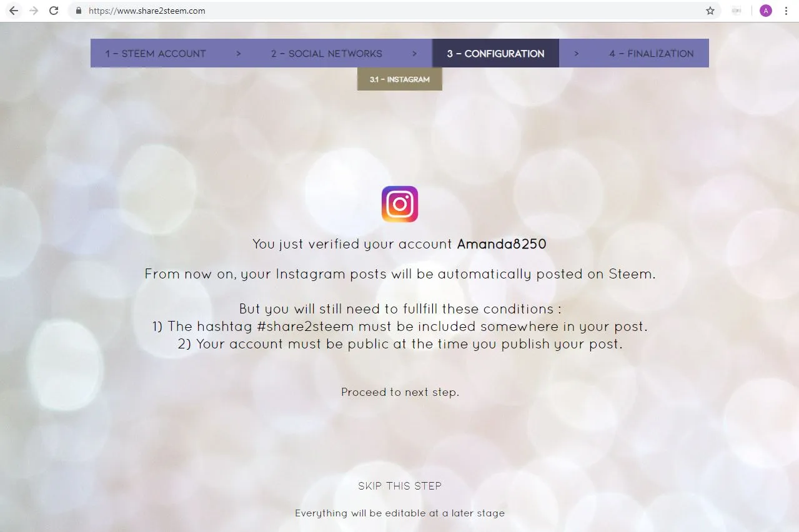The image size is (799, 532).
Task: Jump to step 4 – Finalization
Action: click(652, 54)
